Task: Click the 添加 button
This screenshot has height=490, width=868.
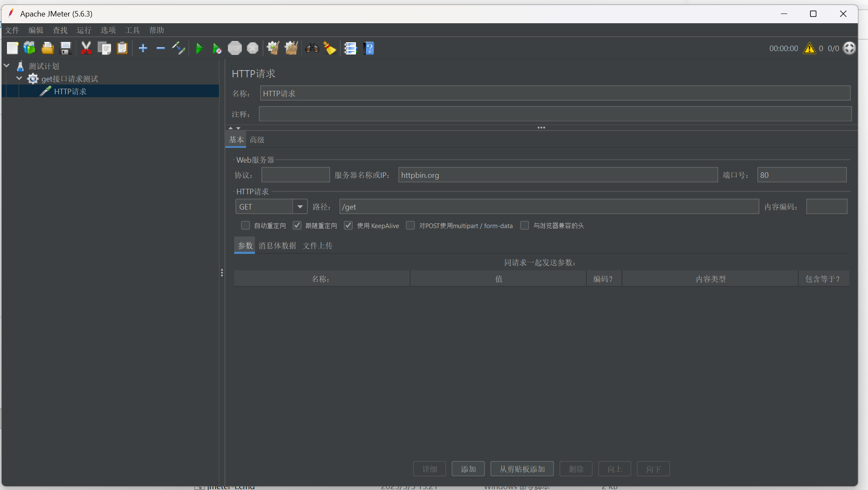Action: click(468, 469)
